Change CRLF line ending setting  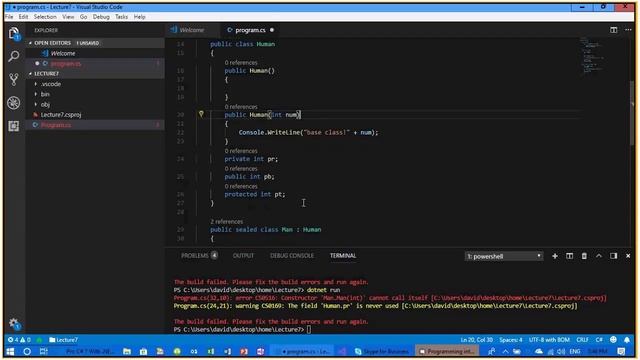(x=582, y=340)
